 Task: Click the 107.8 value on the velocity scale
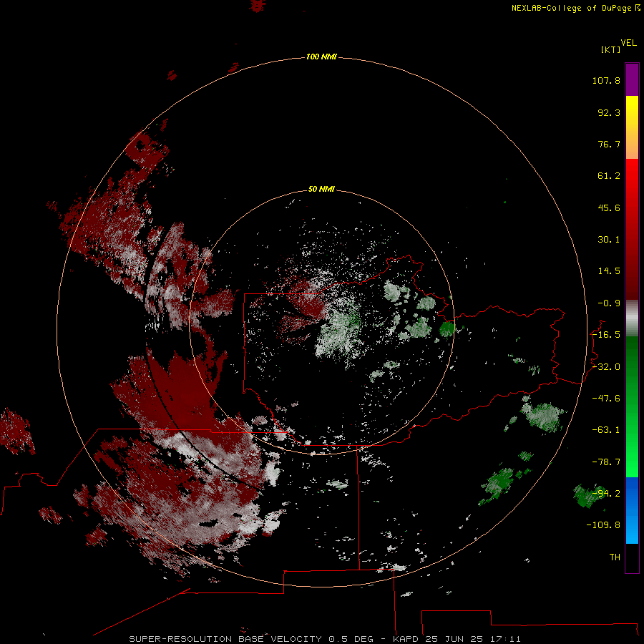pyautogui.click(x=606, y=80)
